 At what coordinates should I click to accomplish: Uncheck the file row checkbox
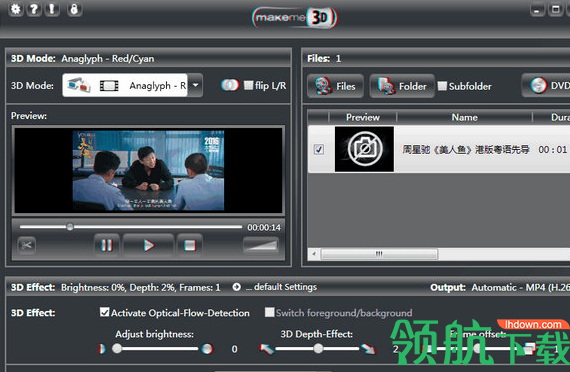[x=319, y=149]
